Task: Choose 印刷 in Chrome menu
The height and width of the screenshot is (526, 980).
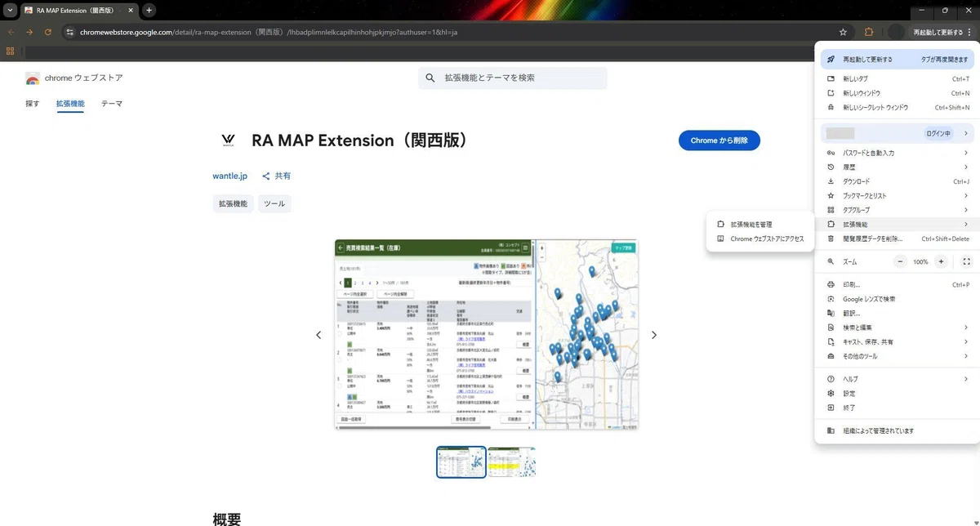Action: (898, 285)
